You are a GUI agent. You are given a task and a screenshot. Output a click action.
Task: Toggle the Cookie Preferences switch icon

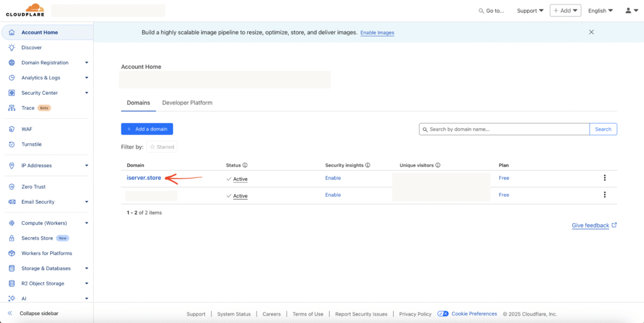[x=443, y=314]
